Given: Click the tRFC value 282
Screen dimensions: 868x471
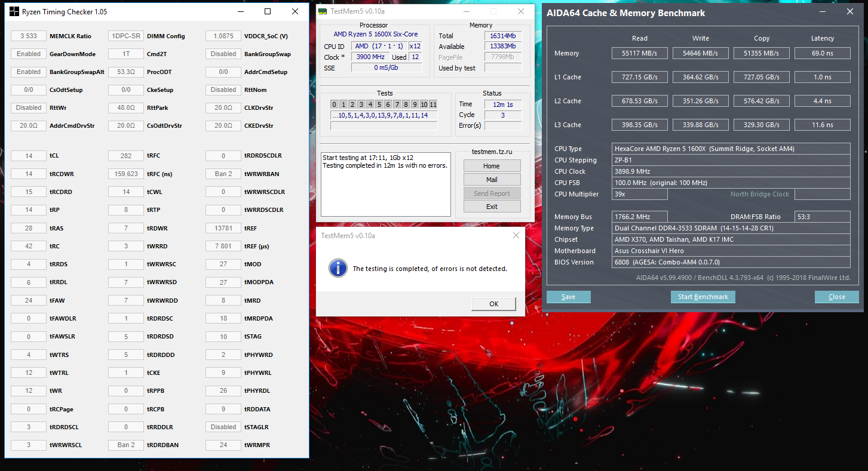Looking at the screenshot, I should [x=126, y=156].
